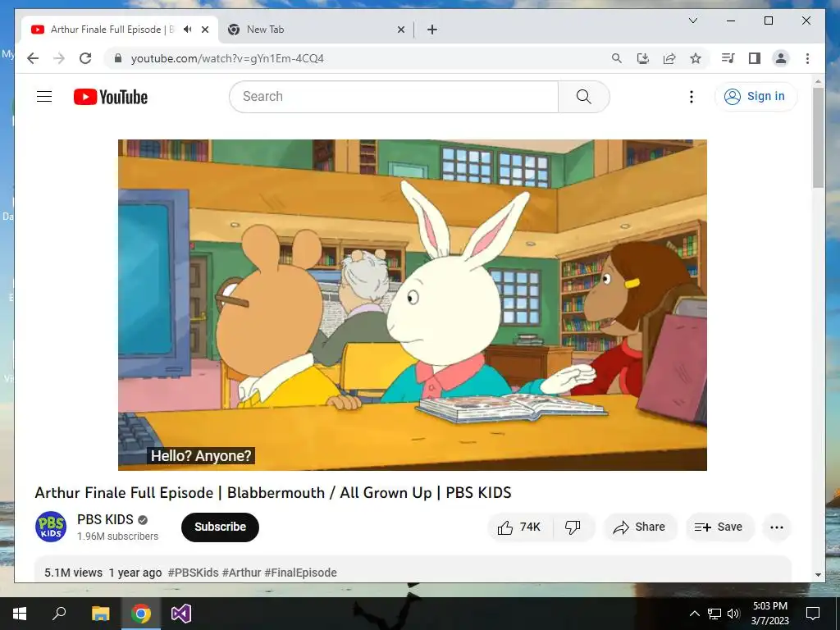Click the page vertical scrollbar thumb

coord(818,137)
